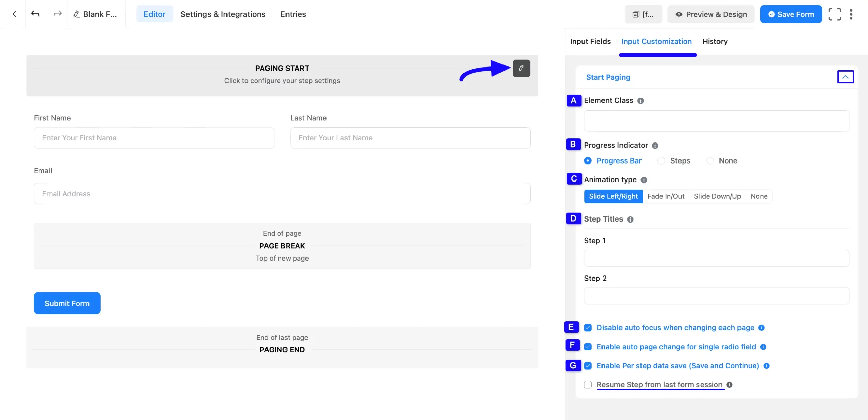Show Progress Indicator info tooltip
Image resolution: width=868 pixels, height=420 pixels.
coord(655,146)
